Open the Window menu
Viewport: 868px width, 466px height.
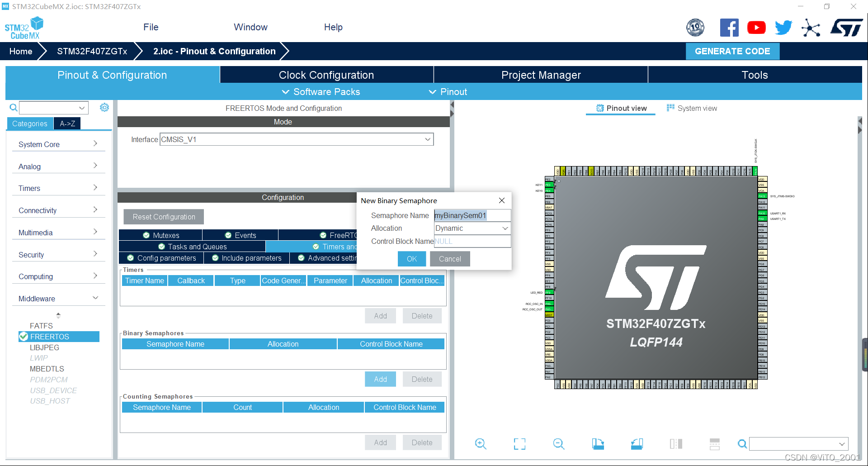250,27
